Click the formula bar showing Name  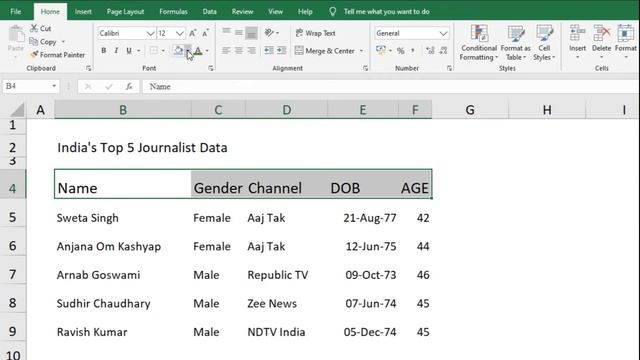point(390,86)
